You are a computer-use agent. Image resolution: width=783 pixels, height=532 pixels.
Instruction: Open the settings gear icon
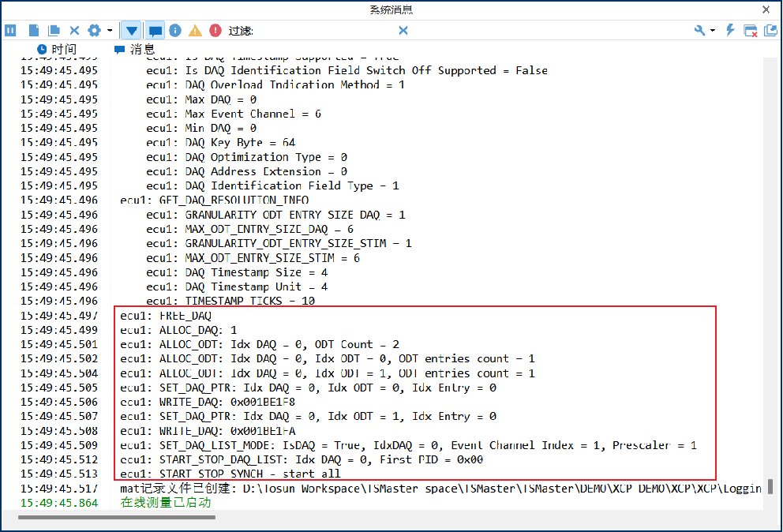pyautogui.click(x=94, y=30)
